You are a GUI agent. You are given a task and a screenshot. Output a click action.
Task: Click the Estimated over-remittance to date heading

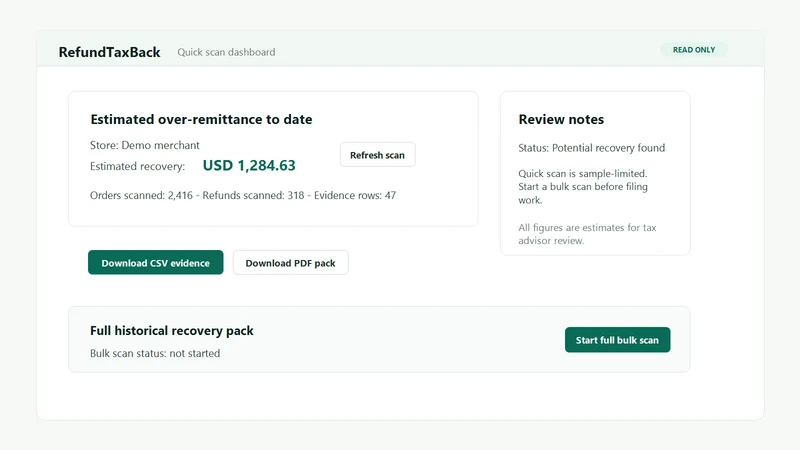pyautogui.click(x=202, y=119)
